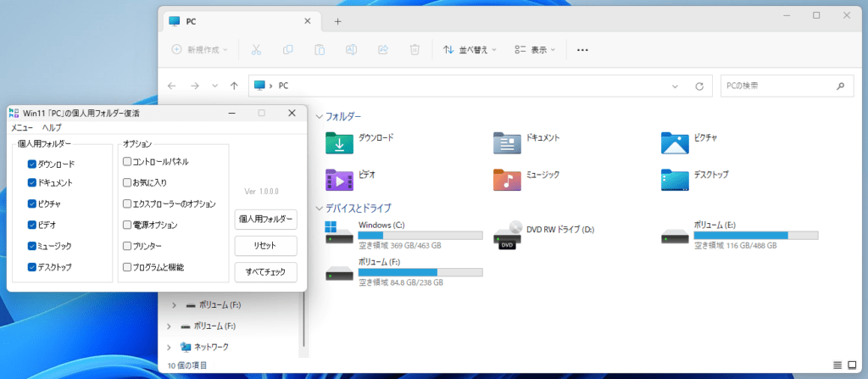
Task: Open the ピクチャ folder icon
Action: (x=675, y=142)
